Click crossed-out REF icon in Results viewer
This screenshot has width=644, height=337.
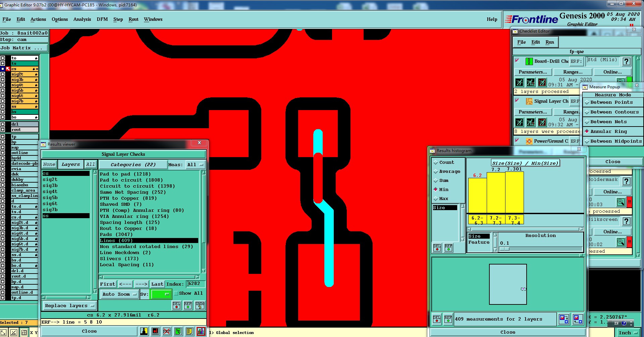(167, 331)
